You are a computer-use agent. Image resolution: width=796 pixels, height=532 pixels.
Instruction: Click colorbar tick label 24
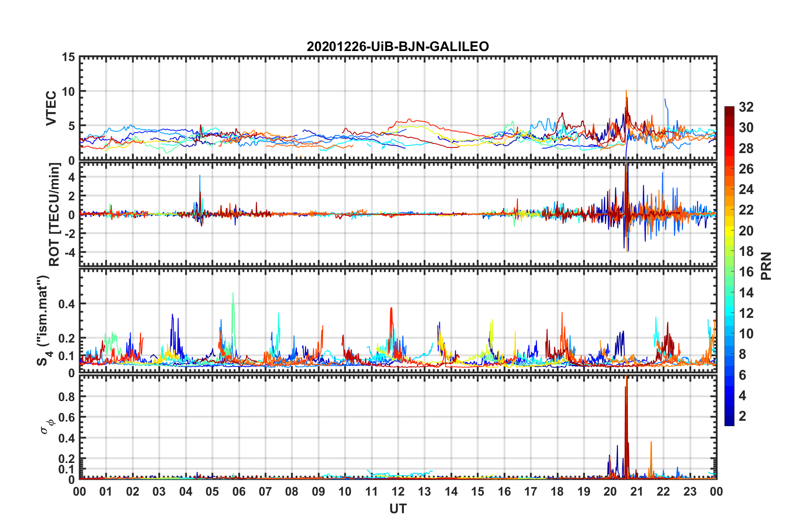click(x=746, y=189)
